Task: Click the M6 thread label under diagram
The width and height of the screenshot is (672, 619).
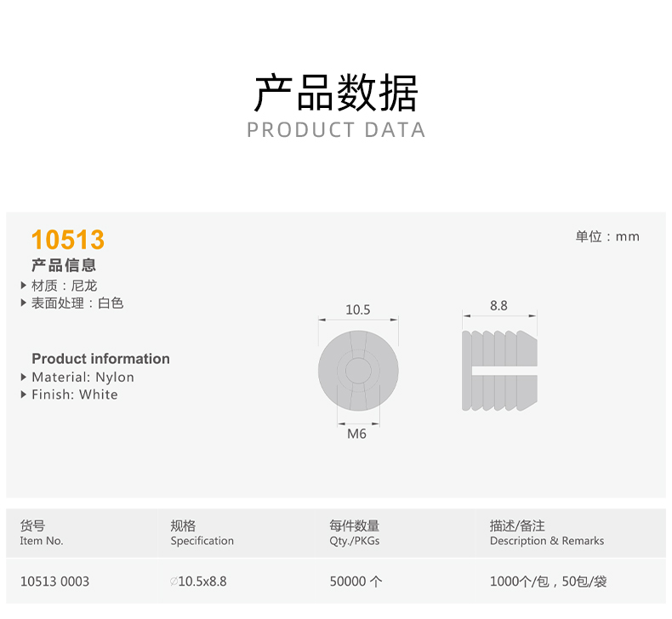Action: coord(356,434)
